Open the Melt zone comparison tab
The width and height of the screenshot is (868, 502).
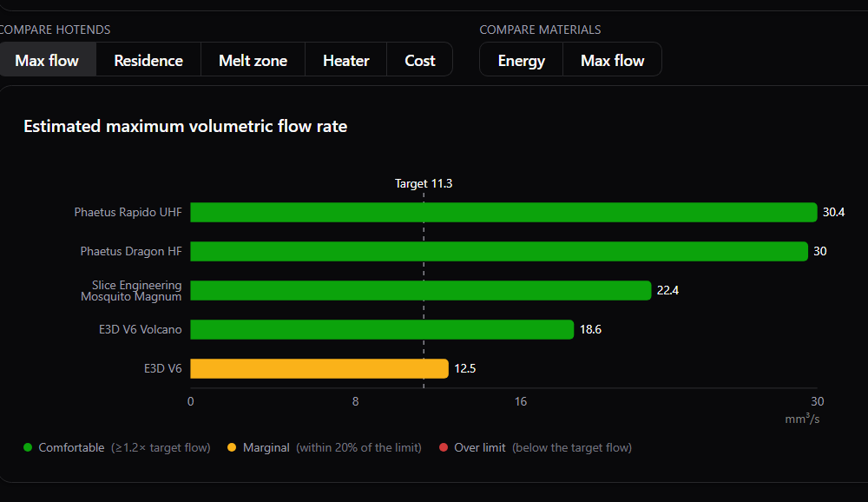[253, 60]
